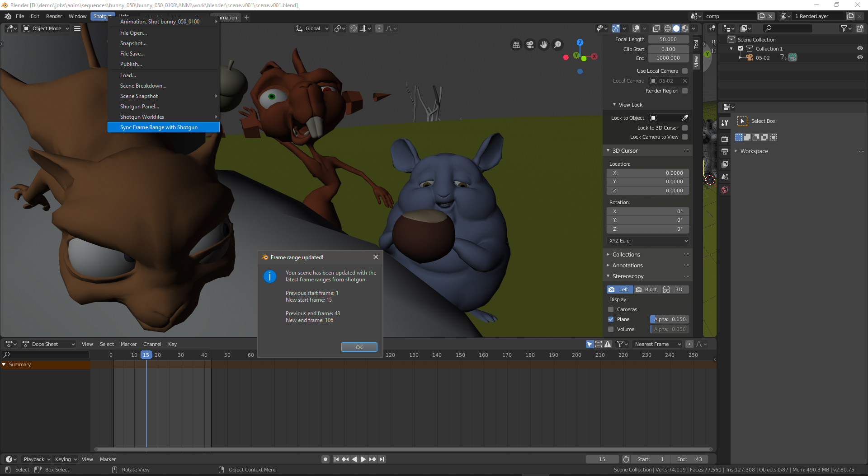This screenshot has height=476, width=868.
Task: Select wireframe viewport shading icon
Action: click(x=667, y=28)
